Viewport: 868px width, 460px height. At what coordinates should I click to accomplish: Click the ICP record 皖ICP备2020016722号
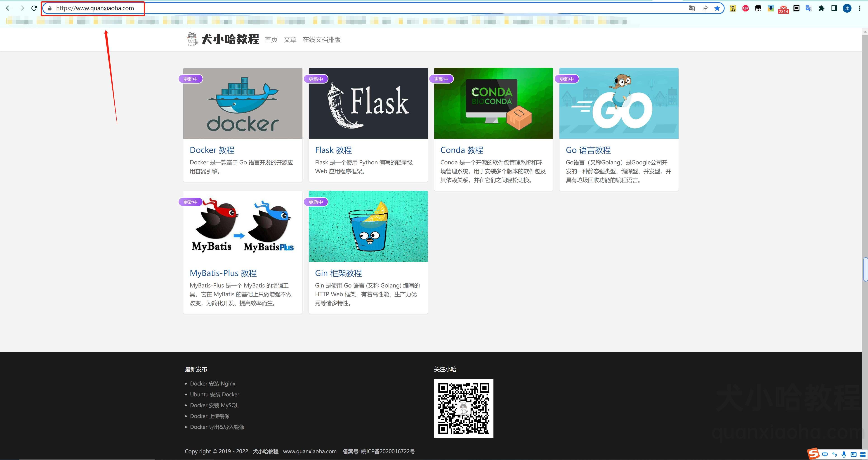coord(387,451)
